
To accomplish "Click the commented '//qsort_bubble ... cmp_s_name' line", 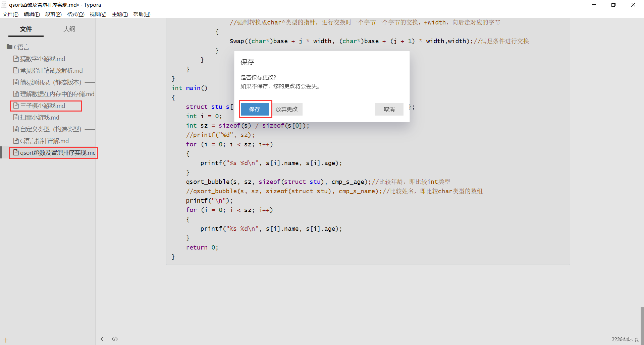I will pyautogui.click(x=334, y=191).
